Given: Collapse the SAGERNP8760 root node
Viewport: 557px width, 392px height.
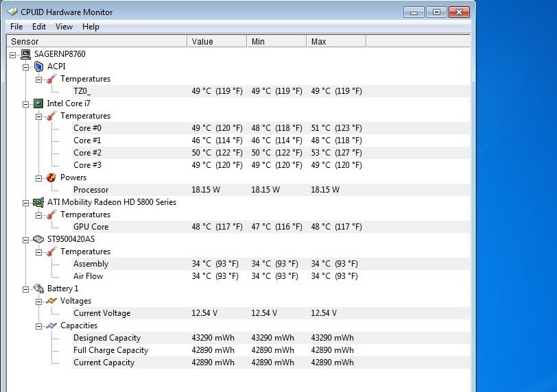Looking at the screenshot, I should (x=13, y=55).
